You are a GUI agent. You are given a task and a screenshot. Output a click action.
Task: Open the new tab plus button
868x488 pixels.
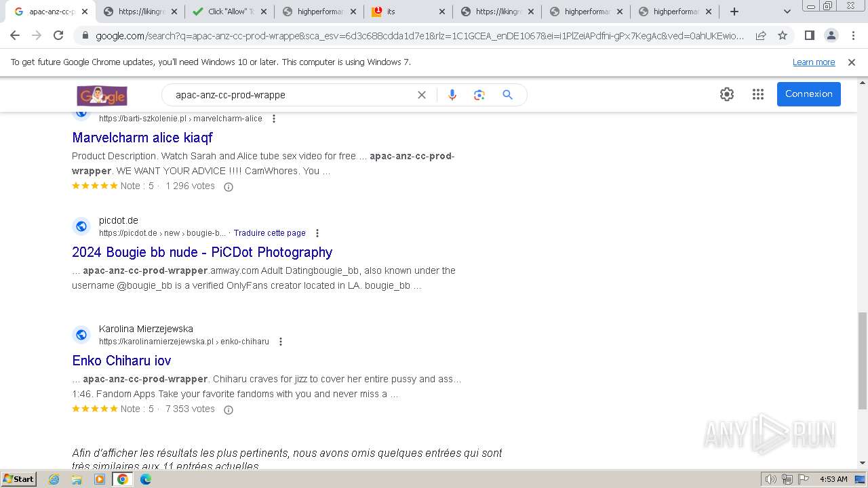(x=734, y=12)
